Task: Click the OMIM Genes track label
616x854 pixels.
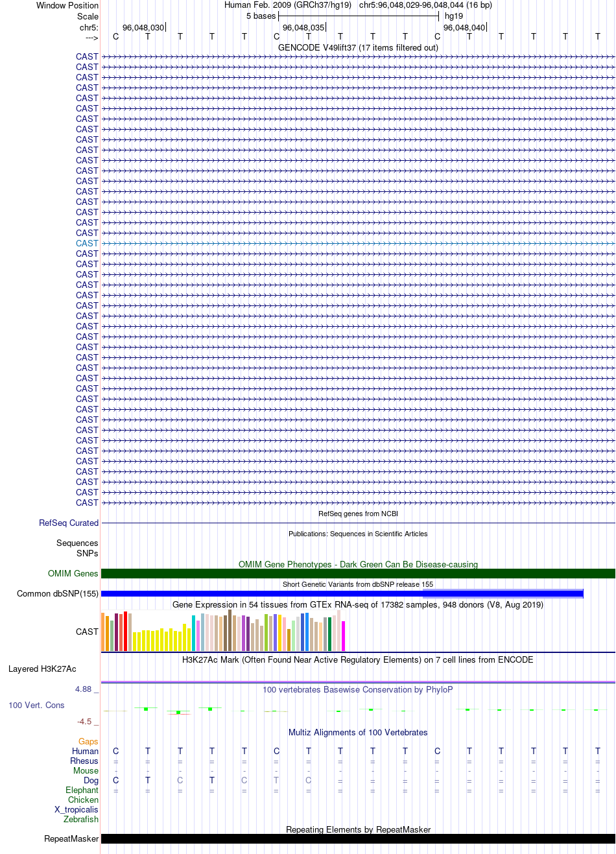Action: pyautogui.click(x=73, y=573)
